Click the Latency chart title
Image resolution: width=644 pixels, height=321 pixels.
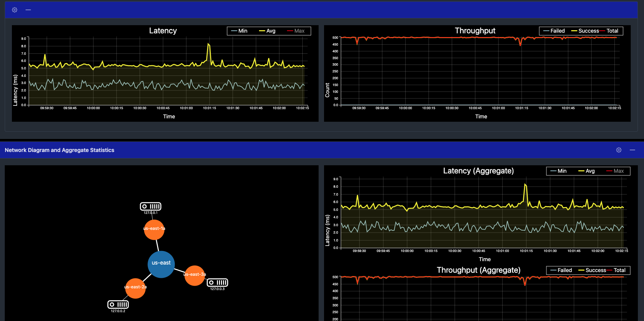click(x=163, y=31)
